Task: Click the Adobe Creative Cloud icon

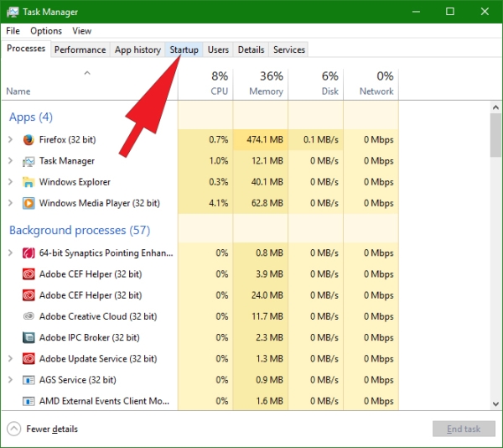Action: pos(29,316)
